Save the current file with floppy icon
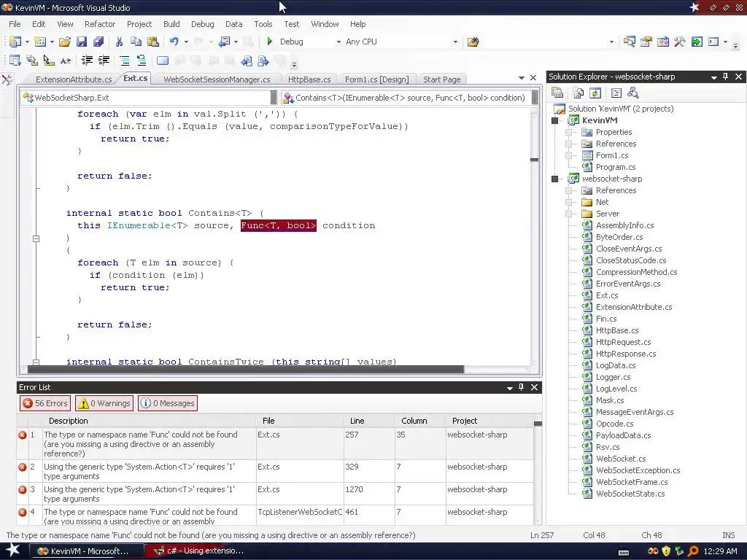The width and height of the screenshot is (747, 560). [x=82, y=42]
